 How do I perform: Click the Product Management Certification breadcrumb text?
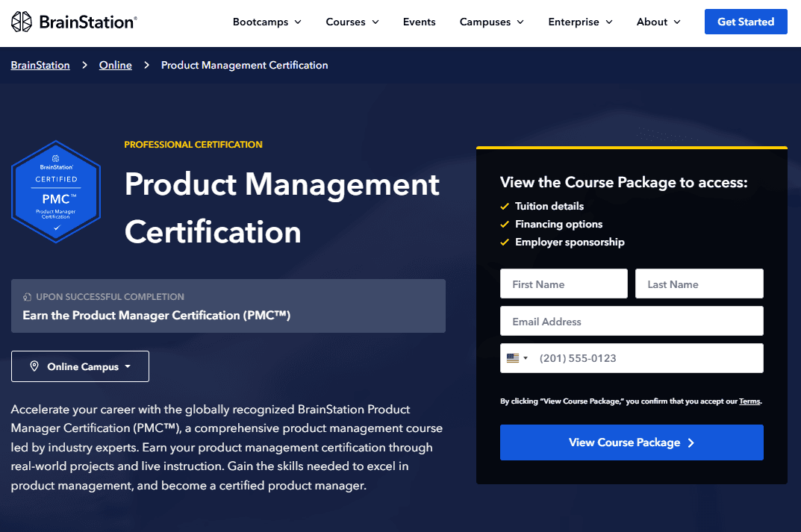point(245,66)
